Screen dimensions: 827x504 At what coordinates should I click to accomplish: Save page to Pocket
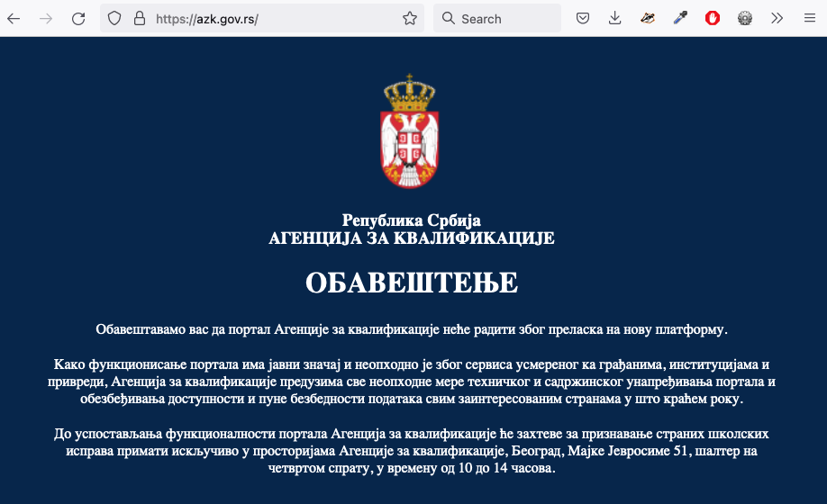coord(583,19)
